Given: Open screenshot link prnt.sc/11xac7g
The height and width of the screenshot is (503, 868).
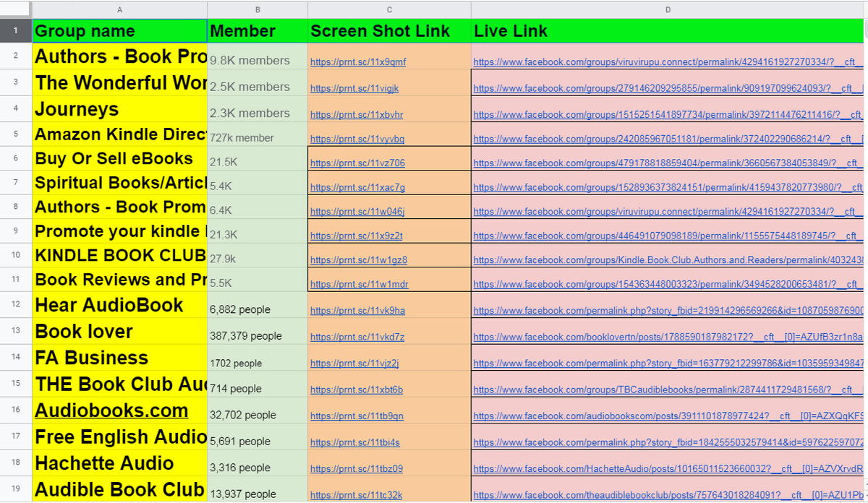Looking at the screenshot, I should point(357,188).
